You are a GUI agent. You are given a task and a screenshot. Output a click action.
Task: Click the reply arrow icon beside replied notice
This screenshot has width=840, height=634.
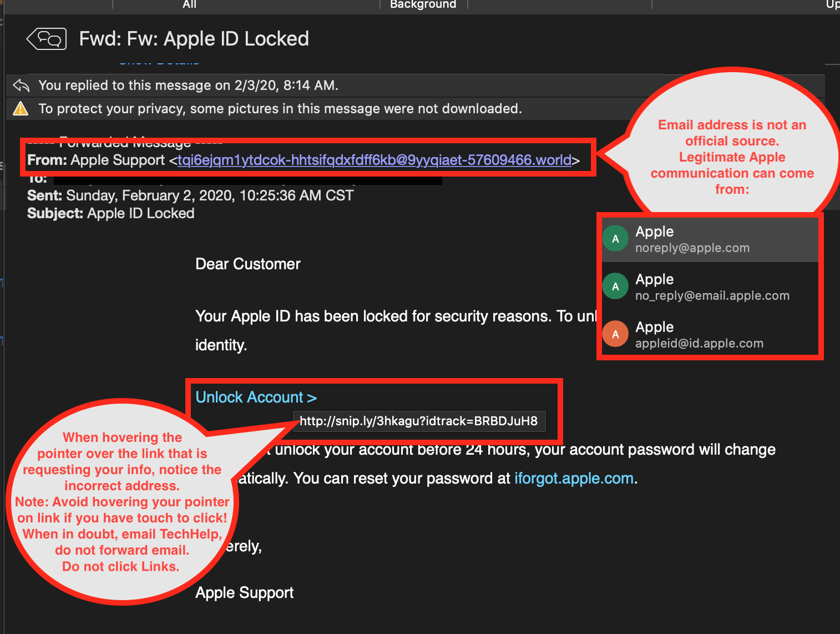point(21,85)
